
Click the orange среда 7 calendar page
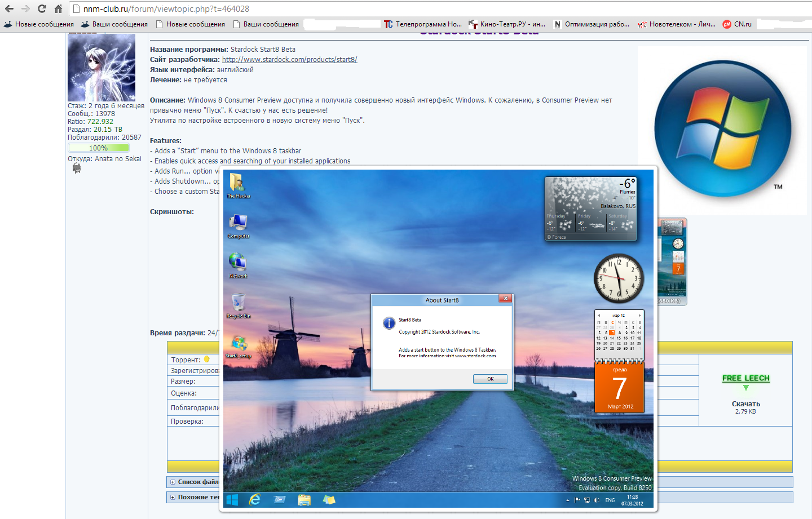[619, 388]
